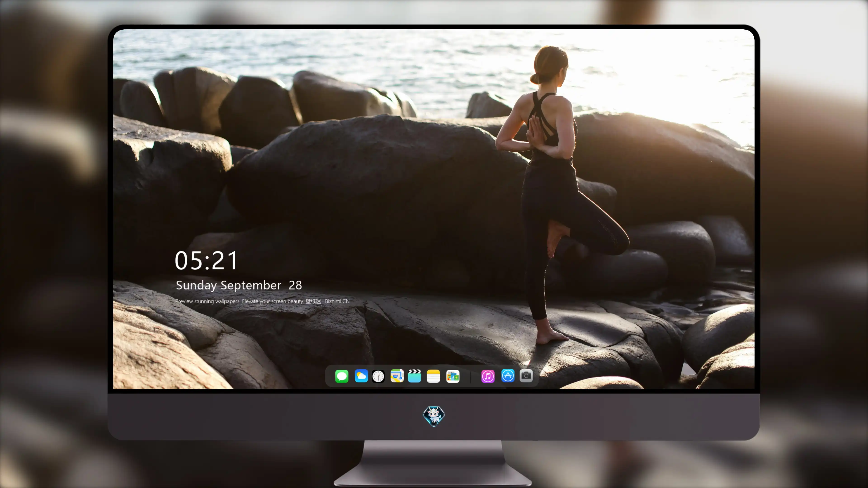Open the blue App Store icon
The image size is (868, 488).
pos(508,375)
